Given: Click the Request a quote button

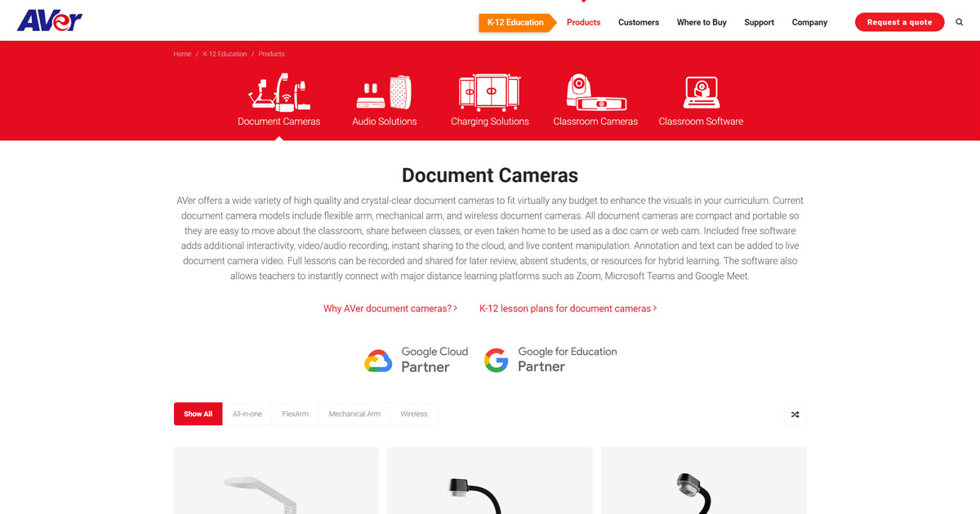Looking at the screenshot, I should pos(899,22).
